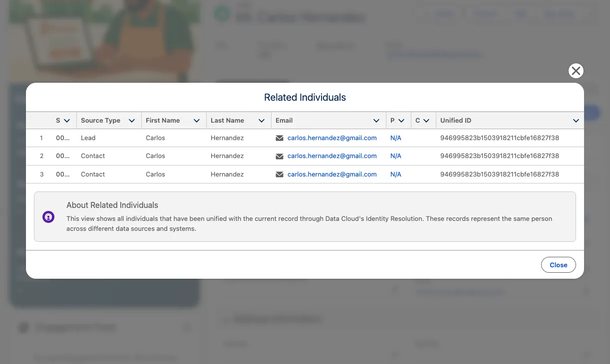Expand the S column chevron menu
This screenshot has height=364, width=610.
(67, 121)
